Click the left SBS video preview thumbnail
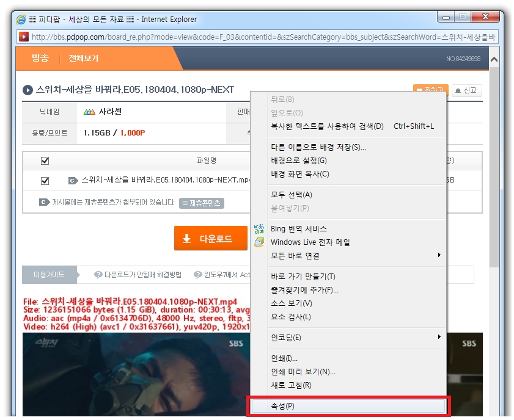Image resolution: width=514 pixels, height=420 pixels. click(x=136, y=374)
